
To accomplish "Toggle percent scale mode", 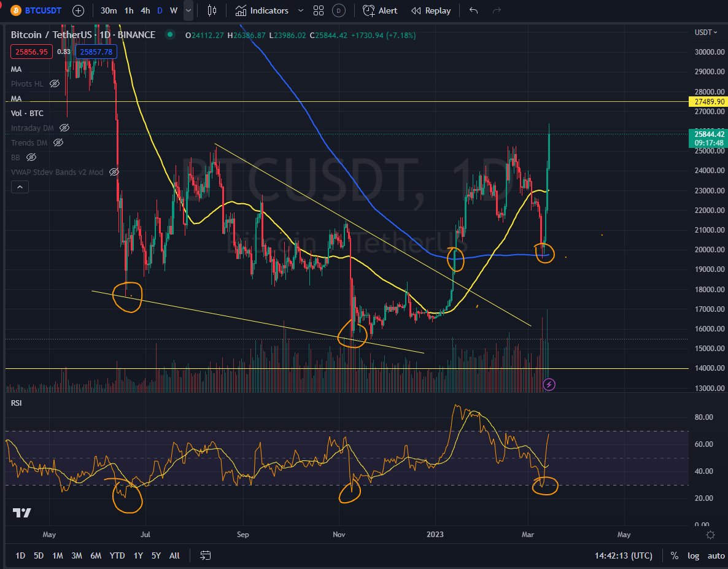I will pyautogui.click(x=674, y=555).
